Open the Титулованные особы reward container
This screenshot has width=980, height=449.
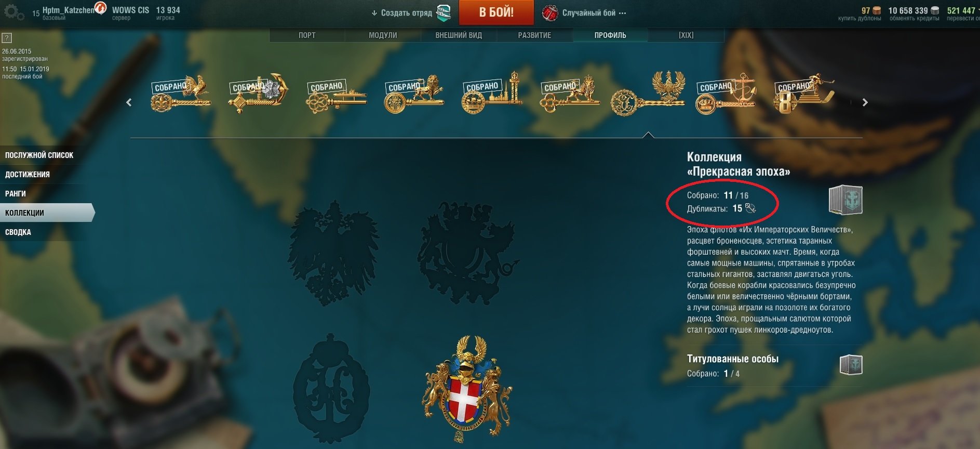pos(851,365)
